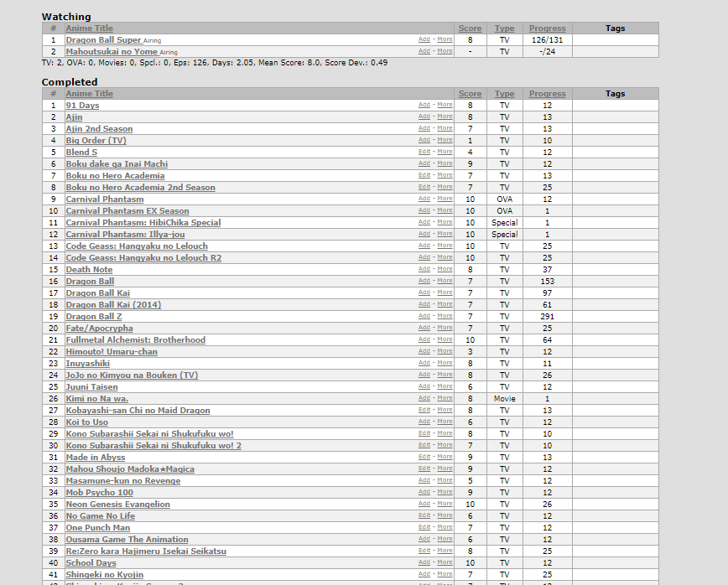Open the Mahoutsukai no Yome title link
The image size is (728, 585).
pyautogui.click(x=112, y=51)
